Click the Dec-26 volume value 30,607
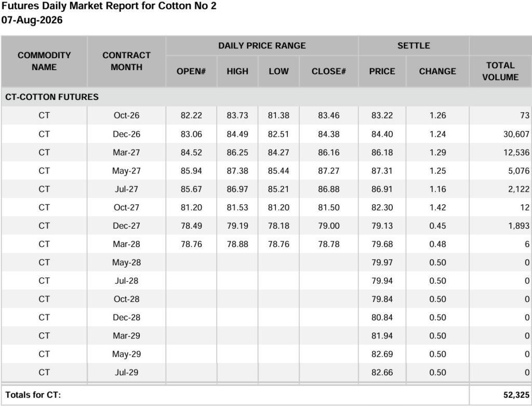This screenshot has height=406, width=532. [516, 134]
